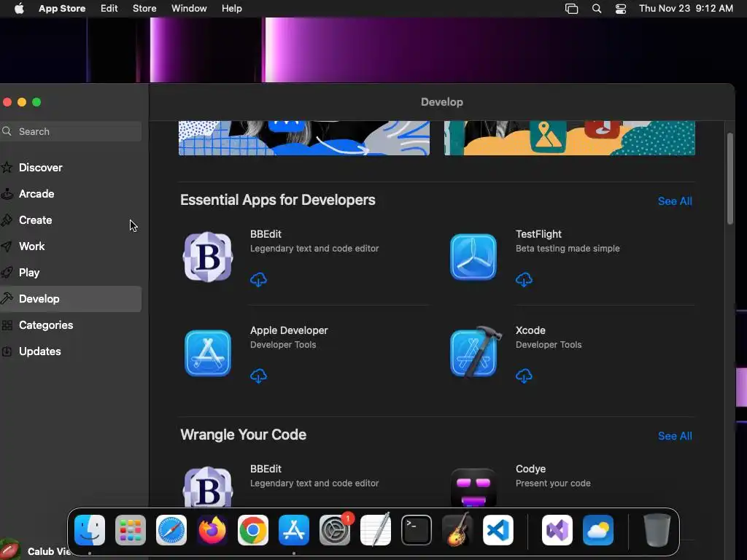The height and width of the screenshot is (560, 747).
Task: Open Safari from the Dock
Action: coord(171,530)
